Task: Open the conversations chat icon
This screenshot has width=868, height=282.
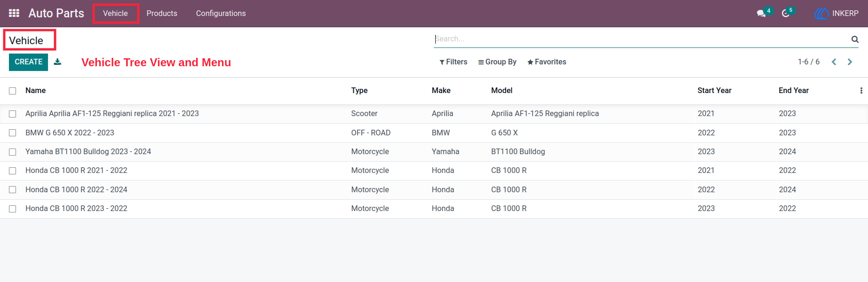Action: [761, 14]
